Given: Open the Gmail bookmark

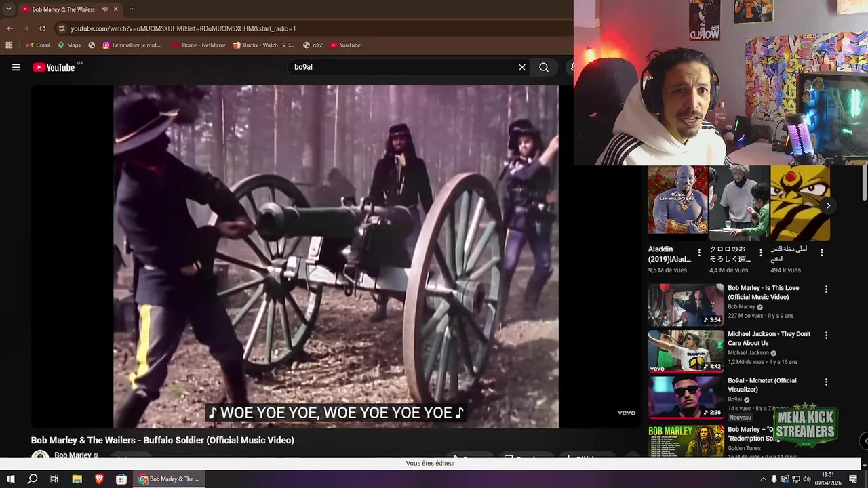Looking at the screenshot, I should point(38,45).
